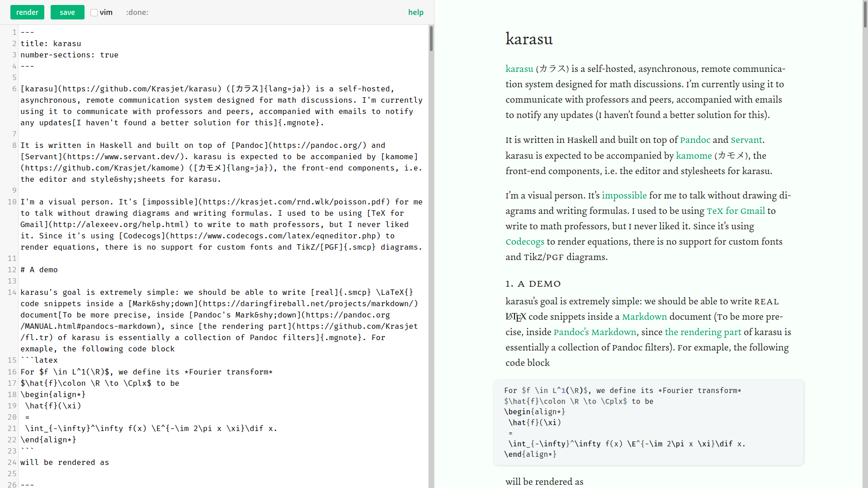868x488 pixels.
Task: Open the Pandoc link in preview
Action: [695, 140]
